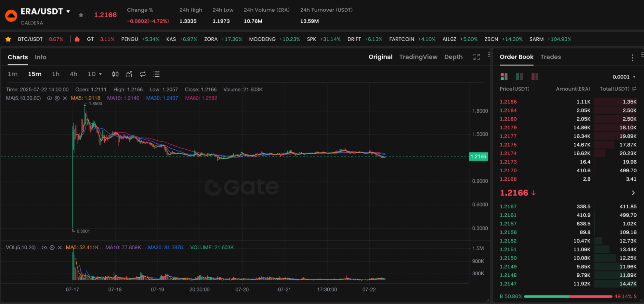Switch to the Charts tab
The image size is (644, 304).
click(18, 57)
